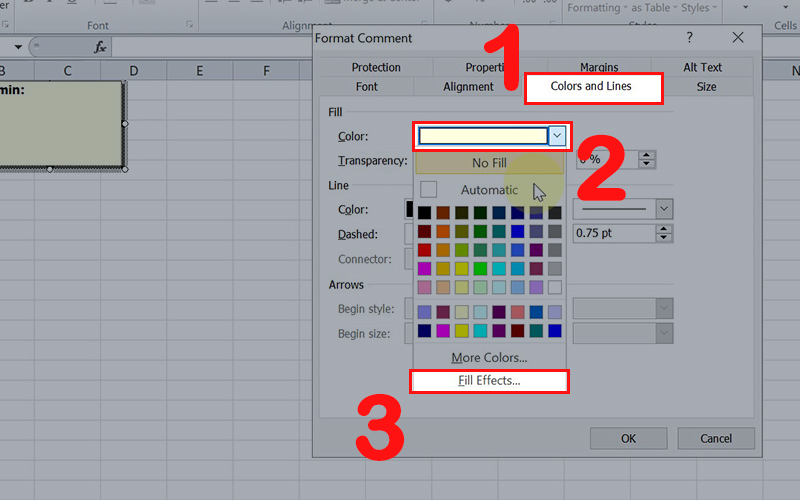
Task: Click the comment box right-middle resize handle
Action: click(125, 124)
